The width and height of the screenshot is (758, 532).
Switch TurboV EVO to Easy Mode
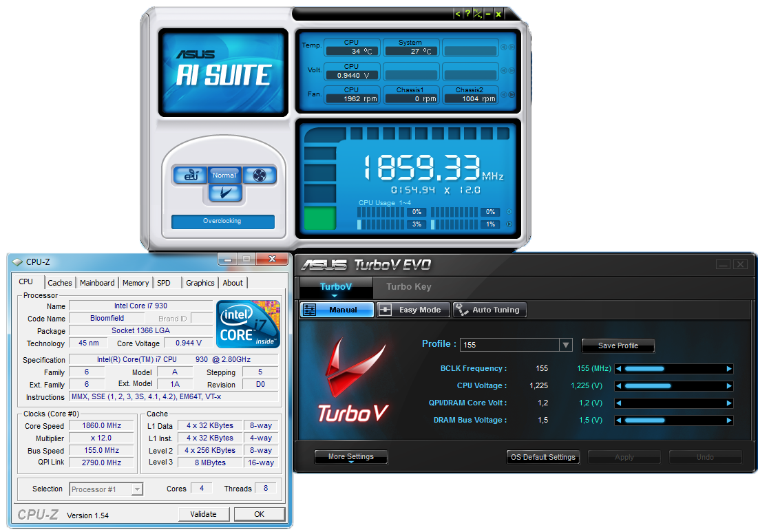[x=413, y=310]
